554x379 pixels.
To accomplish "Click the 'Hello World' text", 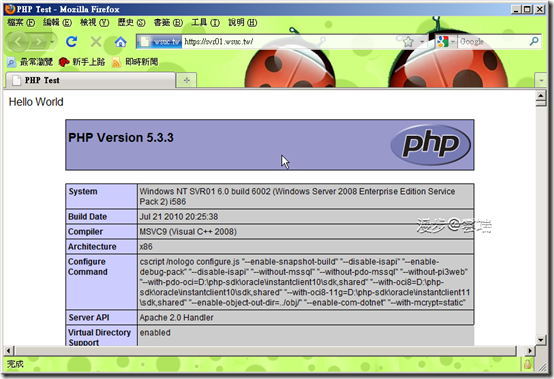I will tap(36, 102).
